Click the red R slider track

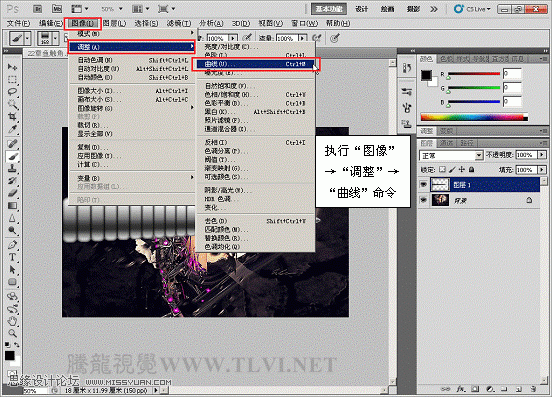[474, 74]
